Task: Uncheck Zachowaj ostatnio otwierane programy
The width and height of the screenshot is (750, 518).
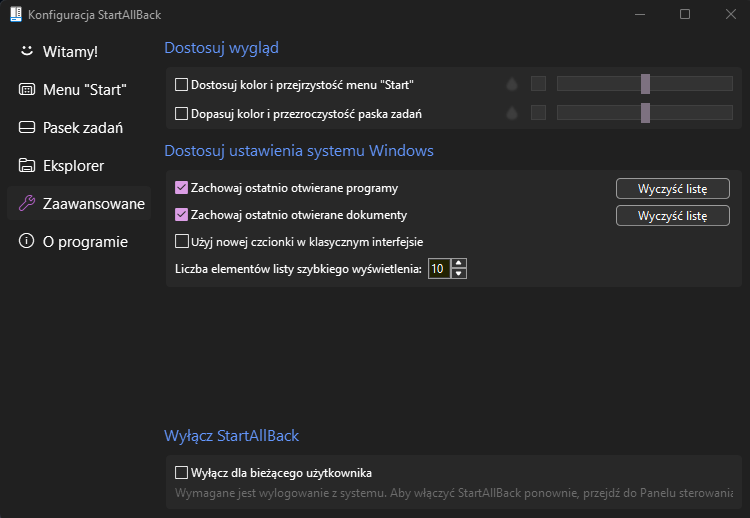Action: click(x=181, y=187)
